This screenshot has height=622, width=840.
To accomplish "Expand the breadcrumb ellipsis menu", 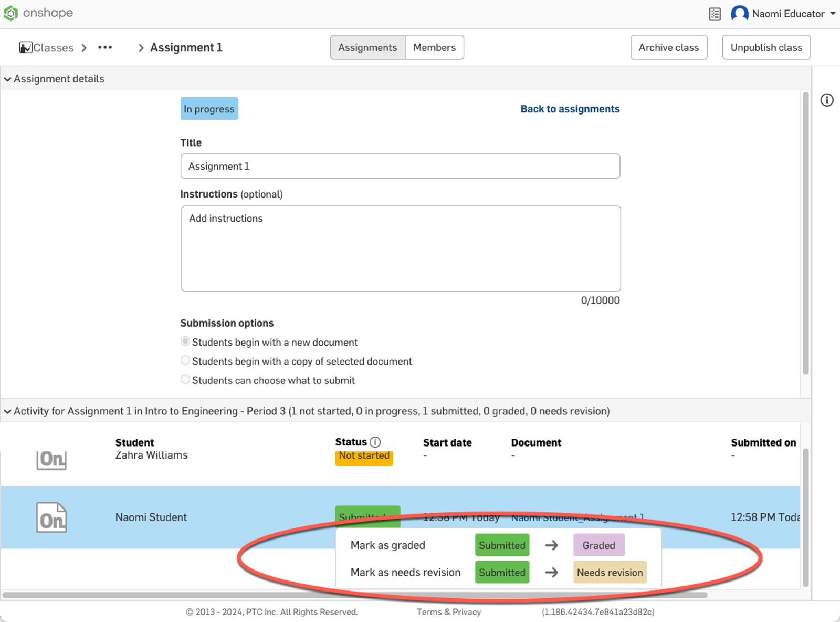I will [105, 48].
